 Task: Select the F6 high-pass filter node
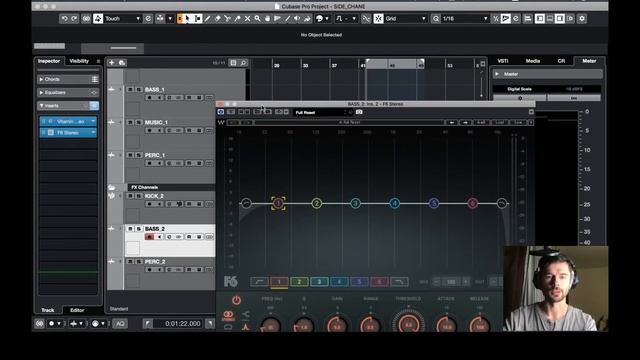(x=246, y=203)
